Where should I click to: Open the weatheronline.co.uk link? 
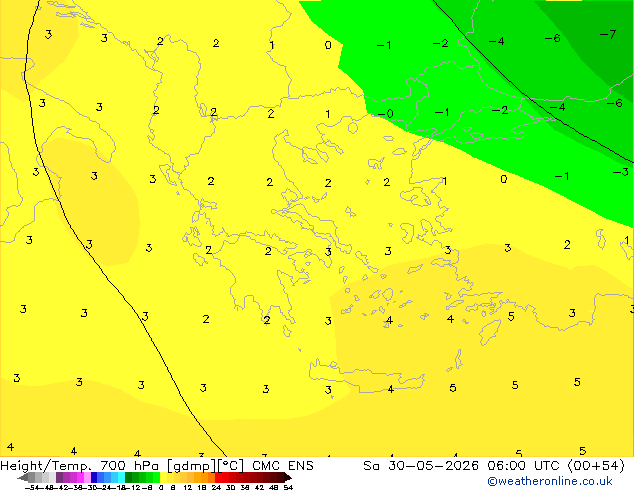[550, 481]
